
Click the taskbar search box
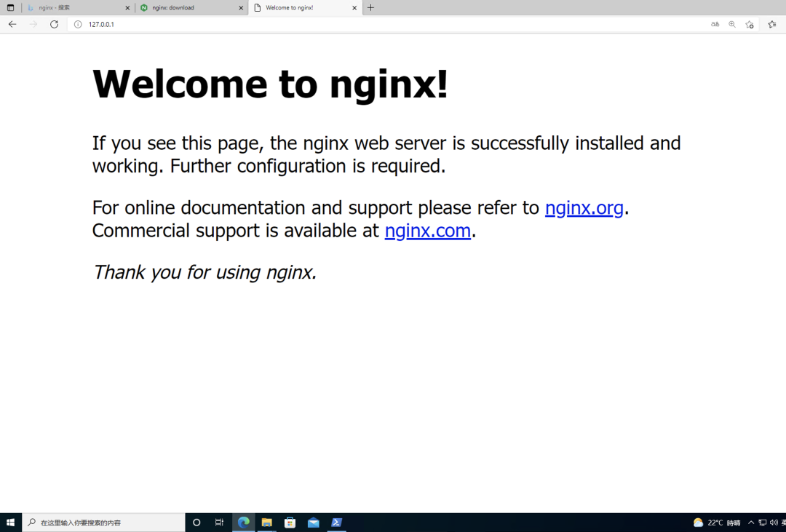104,523
